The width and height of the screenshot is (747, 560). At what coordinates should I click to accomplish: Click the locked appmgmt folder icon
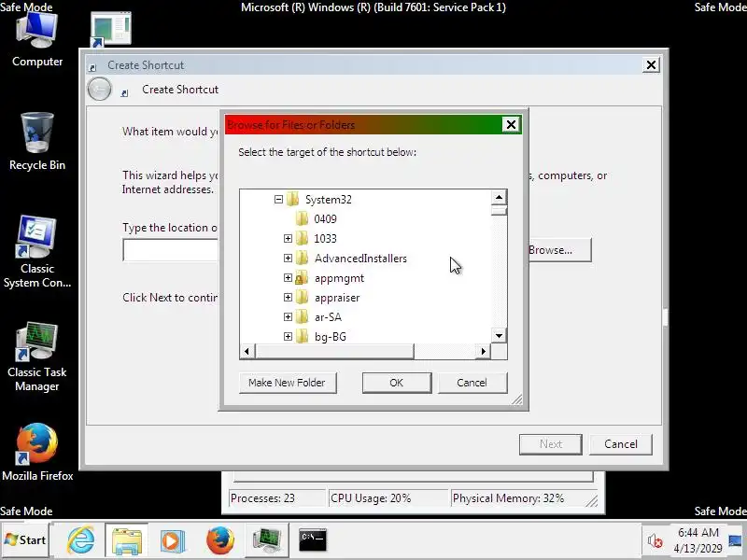pos(302,277)
